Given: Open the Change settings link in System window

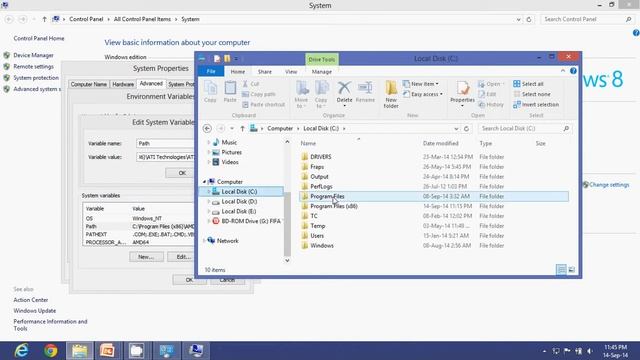Looking at the screenshot, I should [609, 185].
